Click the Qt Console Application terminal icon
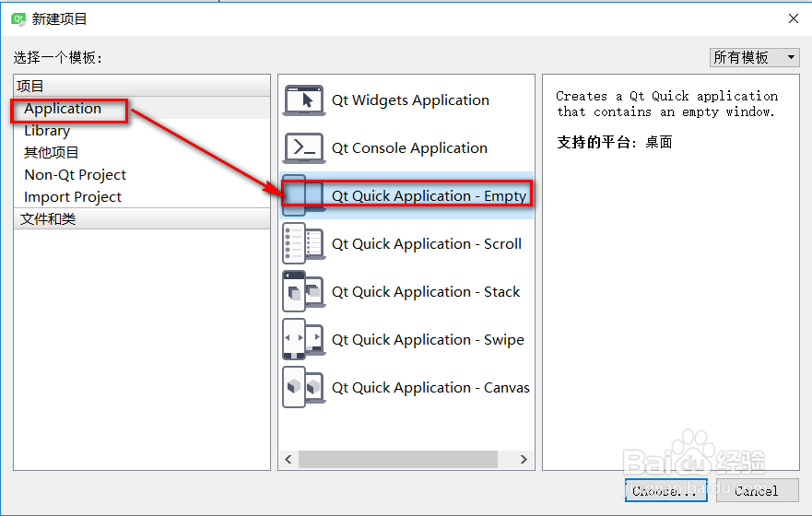The width and height of the screenshot is (812, 516). pos(304,148)
